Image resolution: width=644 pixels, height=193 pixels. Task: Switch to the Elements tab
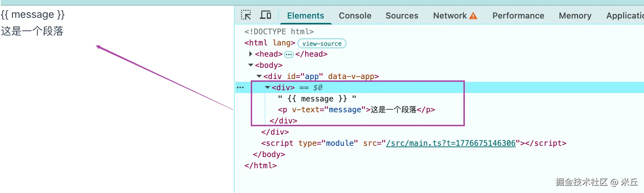306,16
